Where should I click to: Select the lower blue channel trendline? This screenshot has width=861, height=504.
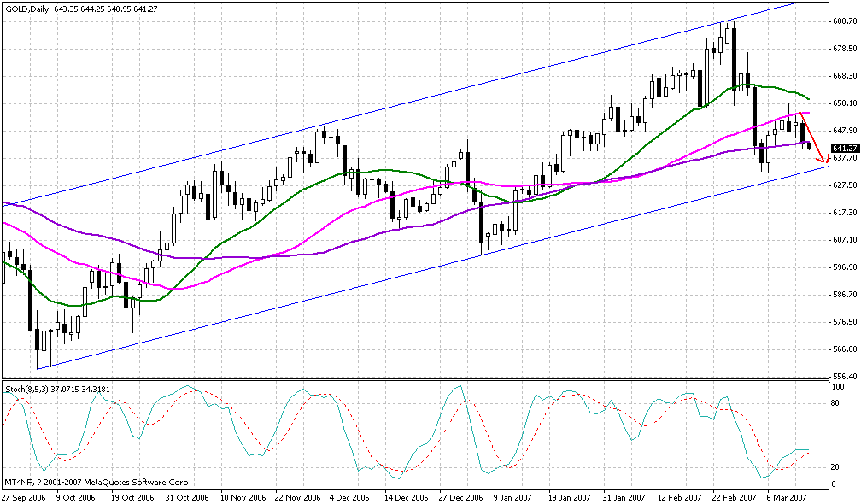click(432, 267)
